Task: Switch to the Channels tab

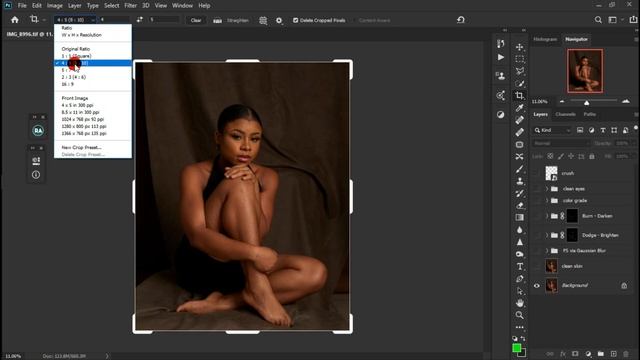Action: 565,114
